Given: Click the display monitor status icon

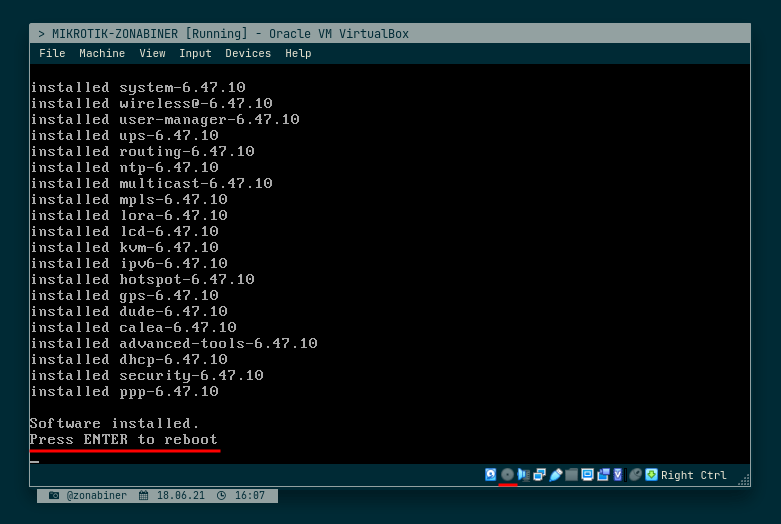Looking at the screenshot, I should point(587,475).
